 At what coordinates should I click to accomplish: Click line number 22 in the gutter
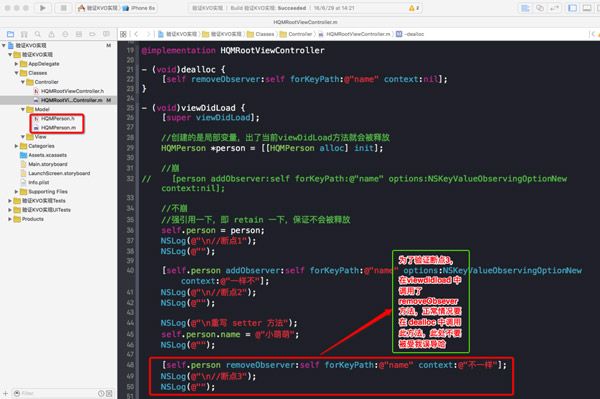pos(130,79)
